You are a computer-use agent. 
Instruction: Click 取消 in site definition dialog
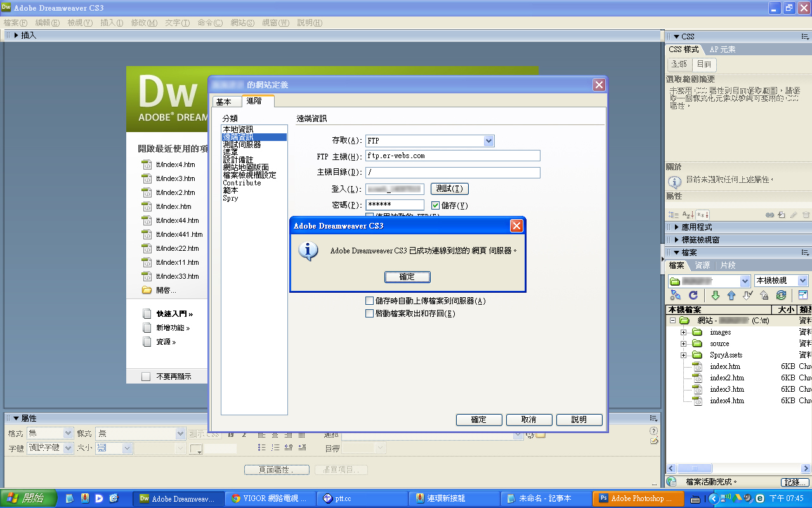pos(528,420)
